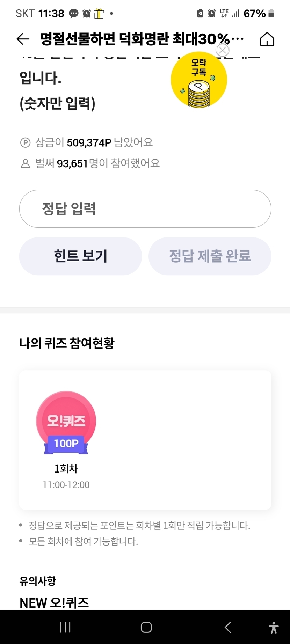Tap the gift notification in status bar
This screenshot has height=644, width=290.
coord(99,14)
